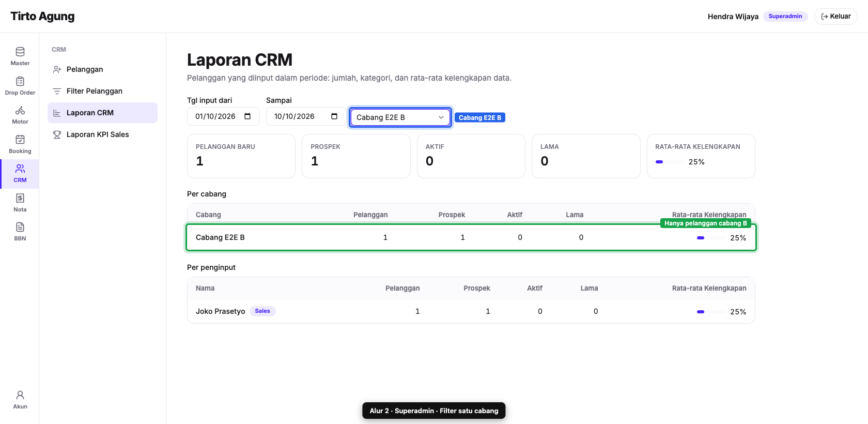The height and width of the screenshot is (424, 868).
Task: Click the Sampai date field
Action: click(x=306, y=116)
